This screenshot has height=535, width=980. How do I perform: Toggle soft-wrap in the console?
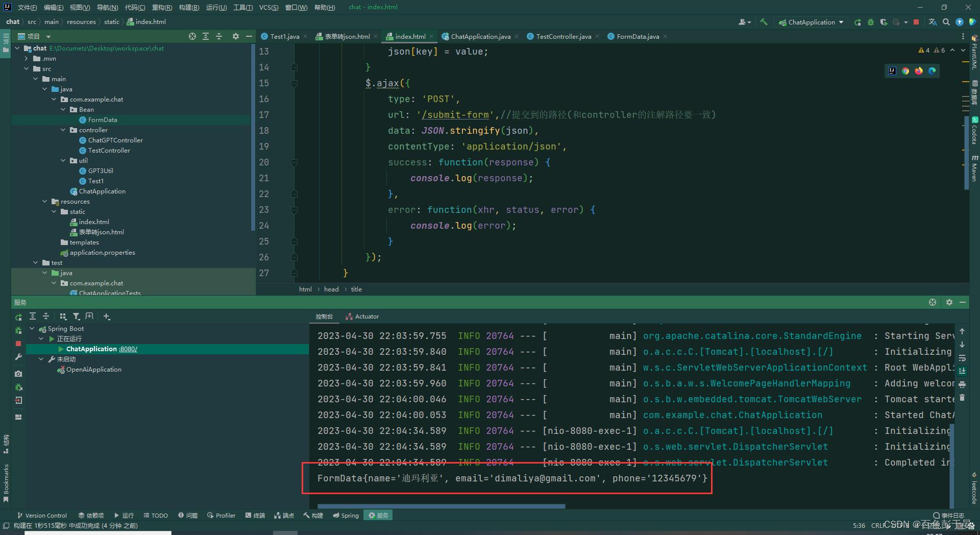pyautogui.click(x=962, y=358)
